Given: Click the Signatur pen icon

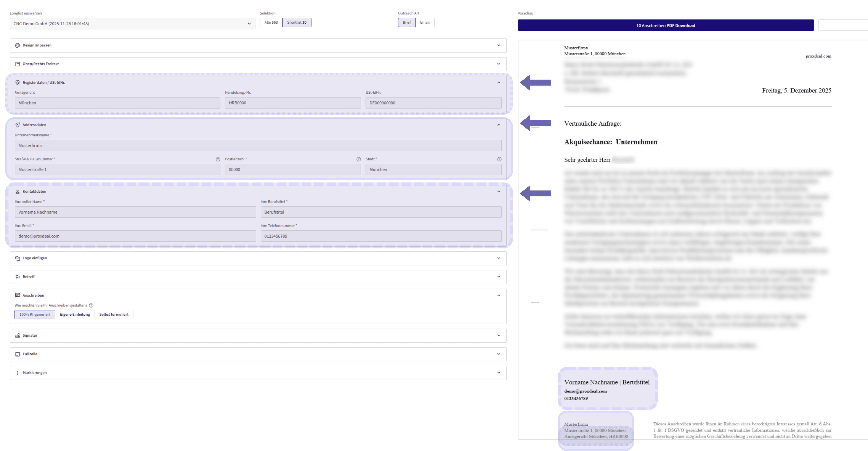Looking at the screenshot, I should pos(18,336).
